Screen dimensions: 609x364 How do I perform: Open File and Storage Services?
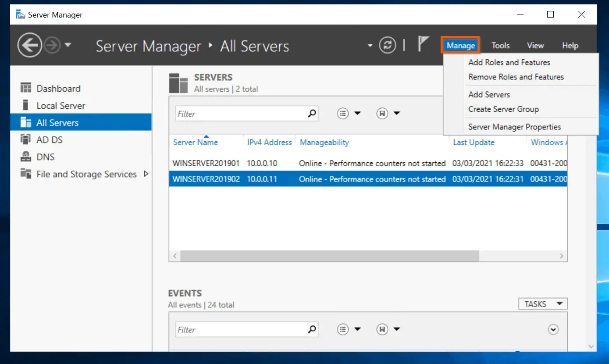click(x=86, y=174)
